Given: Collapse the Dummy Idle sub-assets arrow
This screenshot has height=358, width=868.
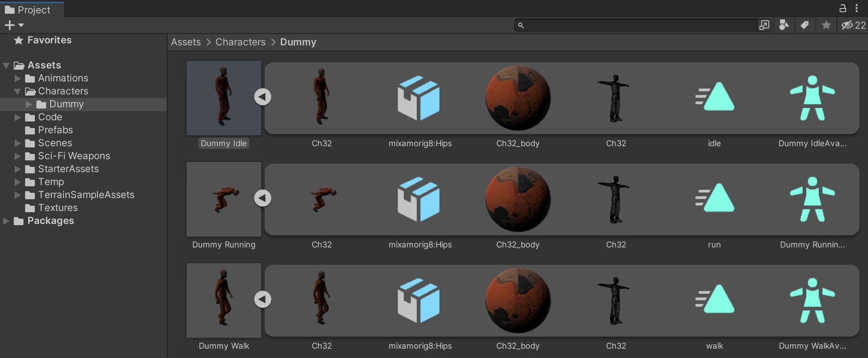Looking at the screenshot, I should click(x=262, y=97).
